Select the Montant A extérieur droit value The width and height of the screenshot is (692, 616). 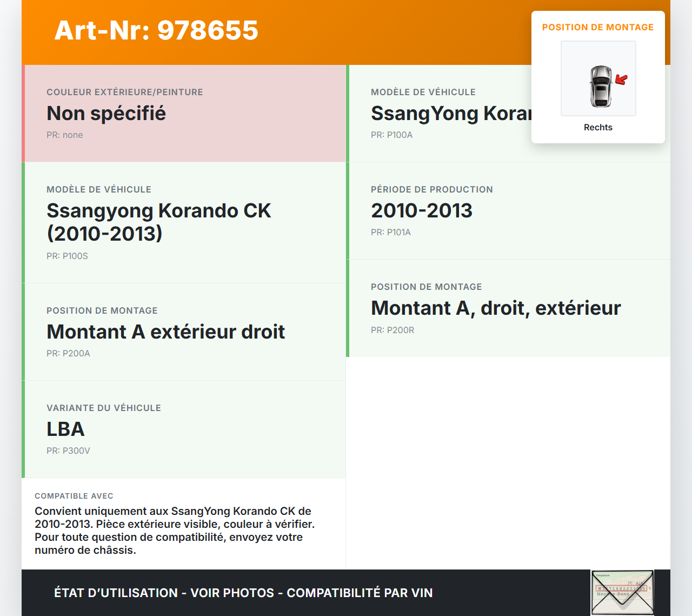(165, 332)
